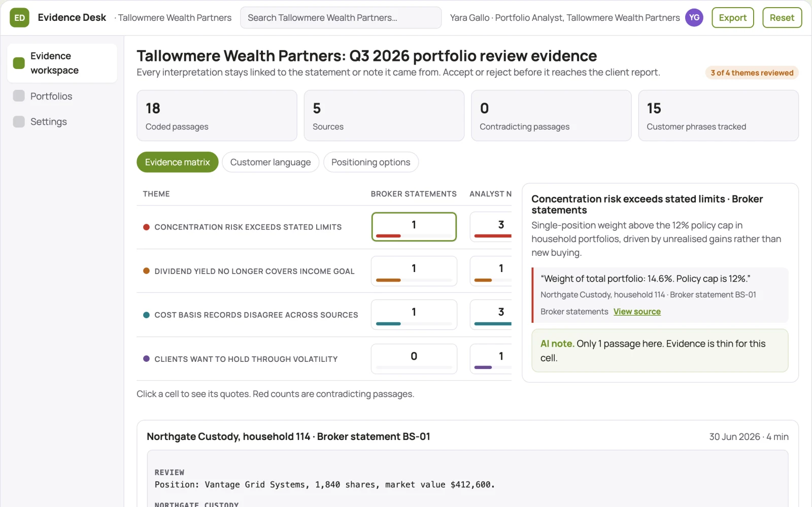Select Analyst Notes cell for Cost Basis Records
Image resolution: width=812 pixels, height=507 pixels.
click(x=491, y=315)
